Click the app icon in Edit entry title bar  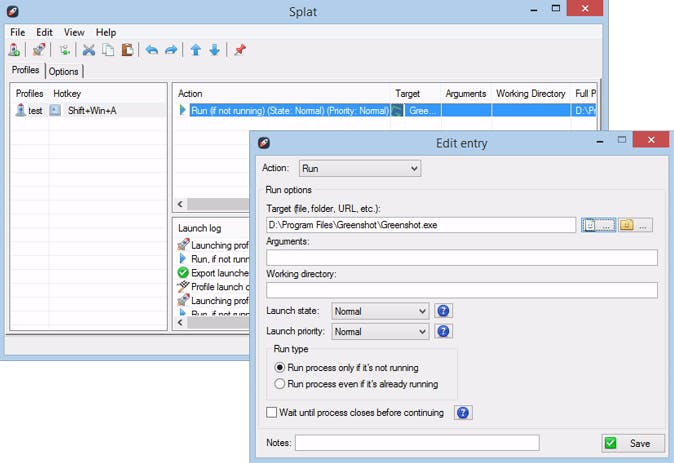coord(264,143)
